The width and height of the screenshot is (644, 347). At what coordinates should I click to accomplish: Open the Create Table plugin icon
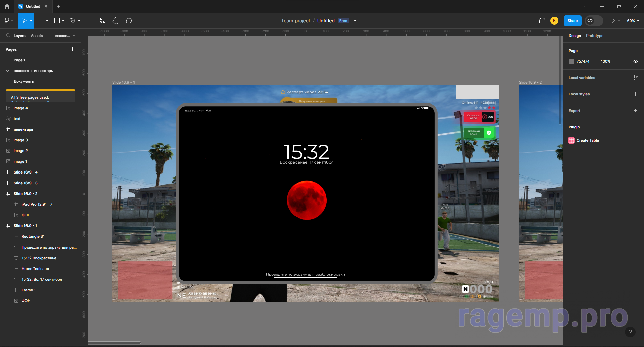click(571, 140)
